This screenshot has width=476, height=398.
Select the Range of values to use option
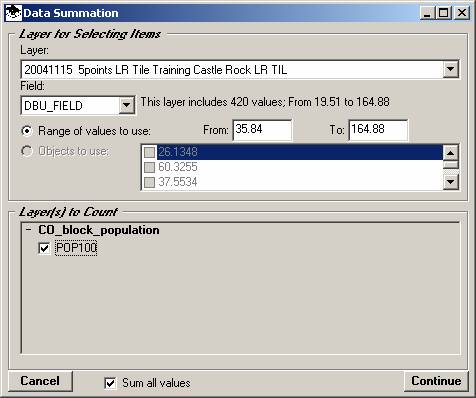pos(27,131)
